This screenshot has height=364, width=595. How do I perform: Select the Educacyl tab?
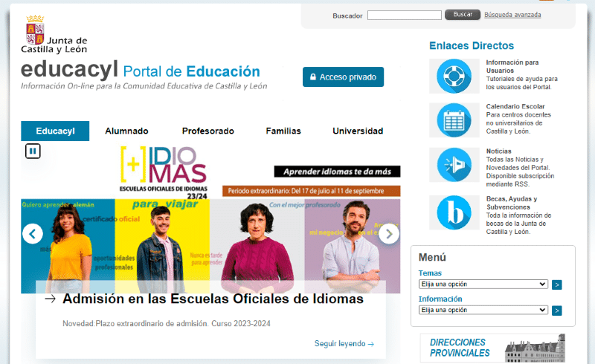55,131
